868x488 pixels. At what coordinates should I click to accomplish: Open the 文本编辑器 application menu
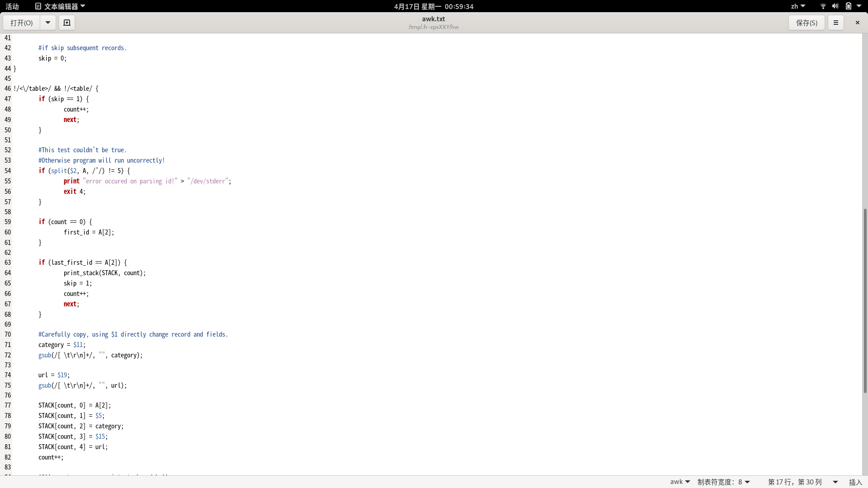[61, 6]
